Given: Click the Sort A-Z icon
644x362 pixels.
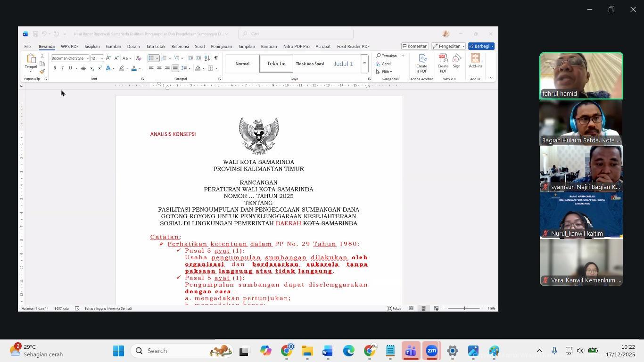Looking at the screenshot, I should [x=207, y=58].
